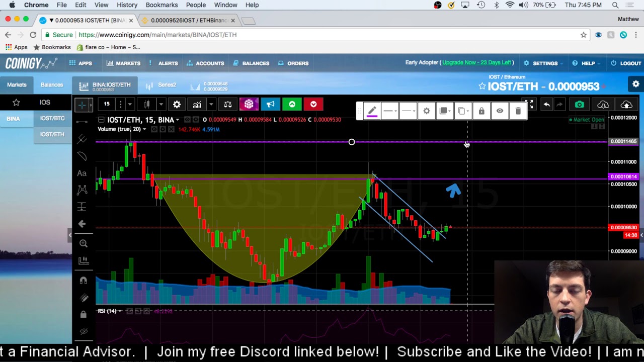Activate the zoom in magnifier tool
The image size is (644, 362).
(x=84, y=244)
